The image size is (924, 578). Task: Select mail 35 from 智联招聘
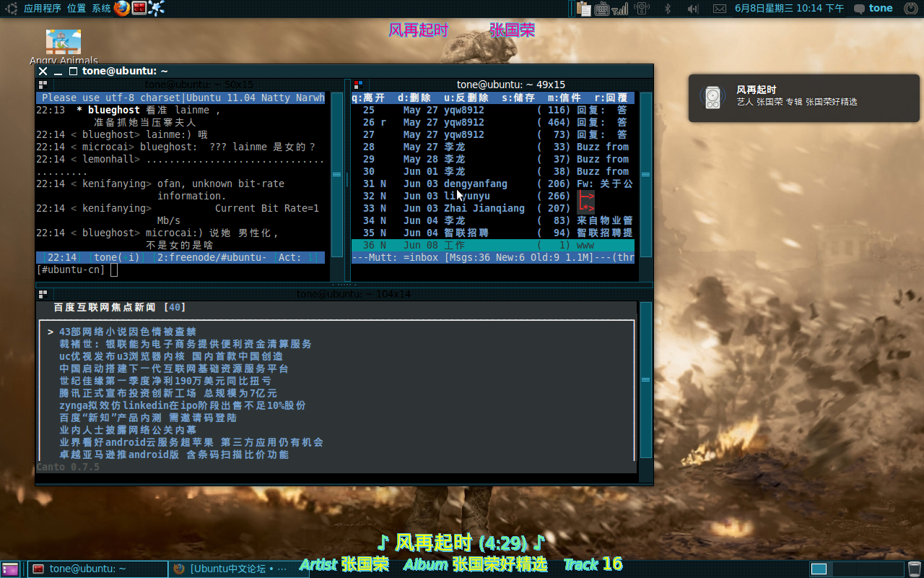pos(493,233)
